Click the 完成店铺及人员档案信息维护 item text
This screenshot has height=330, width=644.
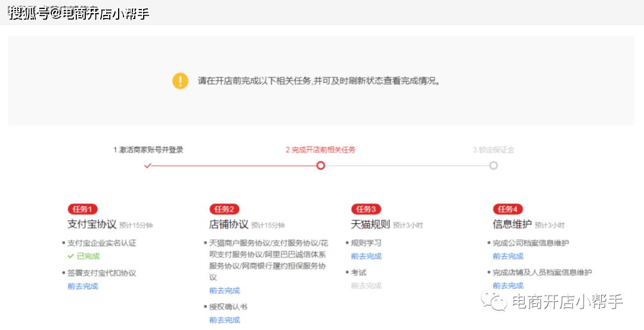(x=542, y=272)
